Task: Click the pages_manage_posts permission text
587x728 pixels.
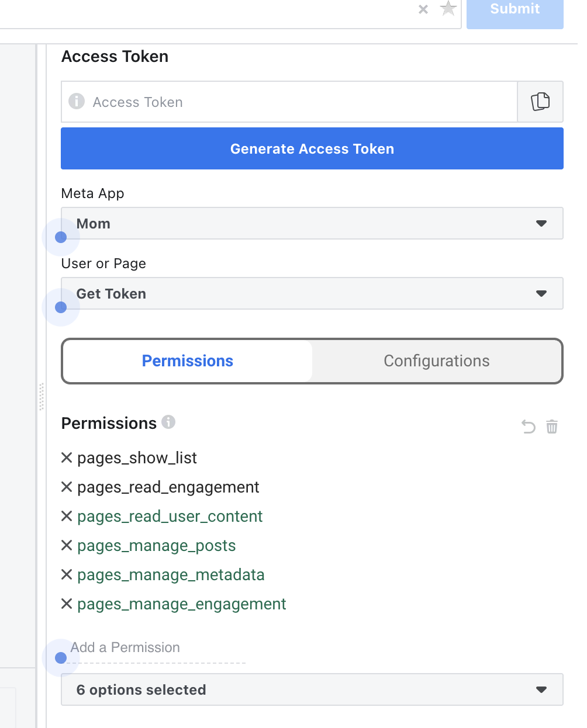Action: click(157, 546)
